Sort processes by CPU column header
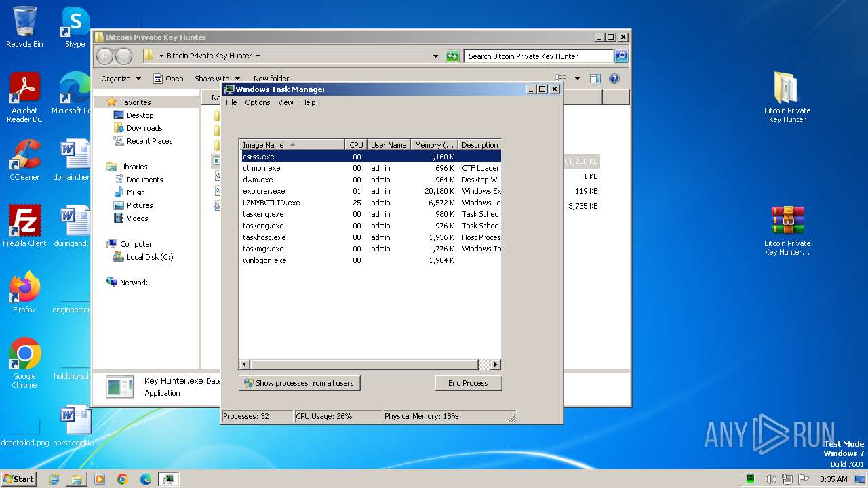Screen dimensions: 868x488 356,145
